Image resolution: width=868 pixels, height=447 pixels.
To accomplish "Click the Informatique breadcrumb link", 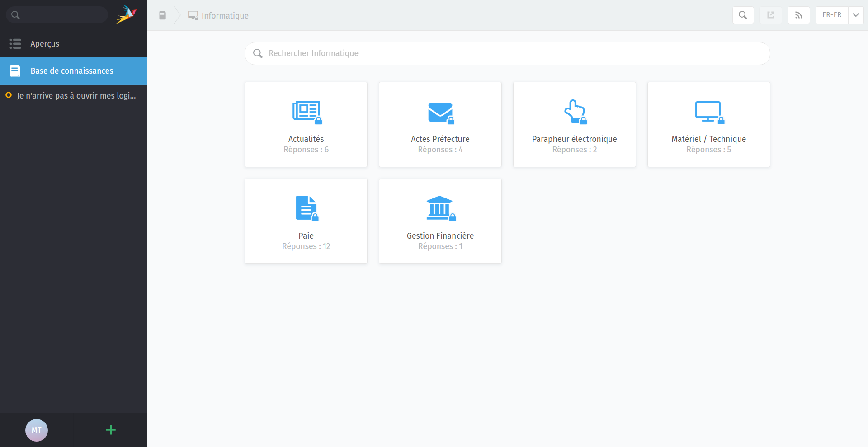I will coord(225,16).
